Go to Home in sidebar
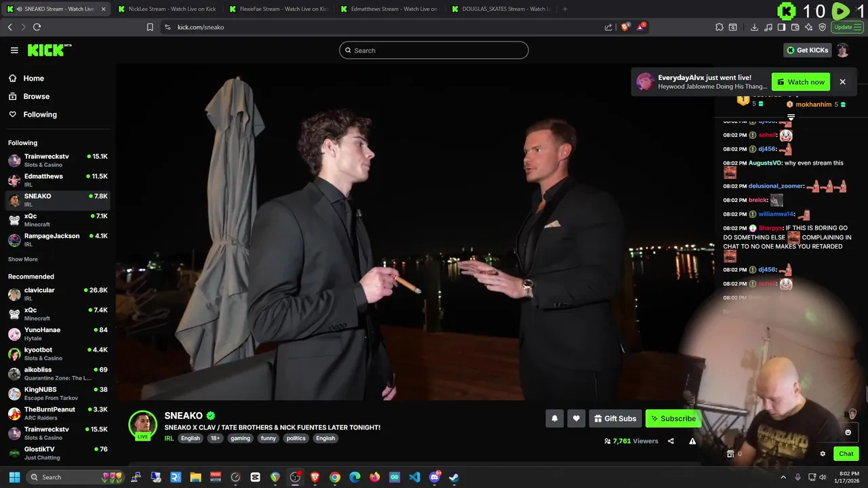Screen dimensions: 868x488 [27, 78]
